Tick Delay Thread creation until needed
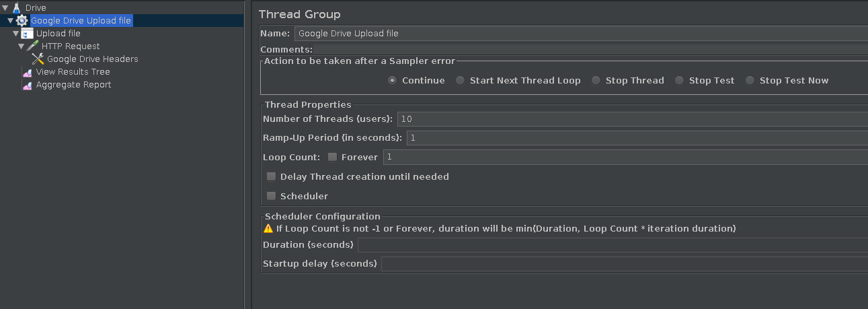 271,176
